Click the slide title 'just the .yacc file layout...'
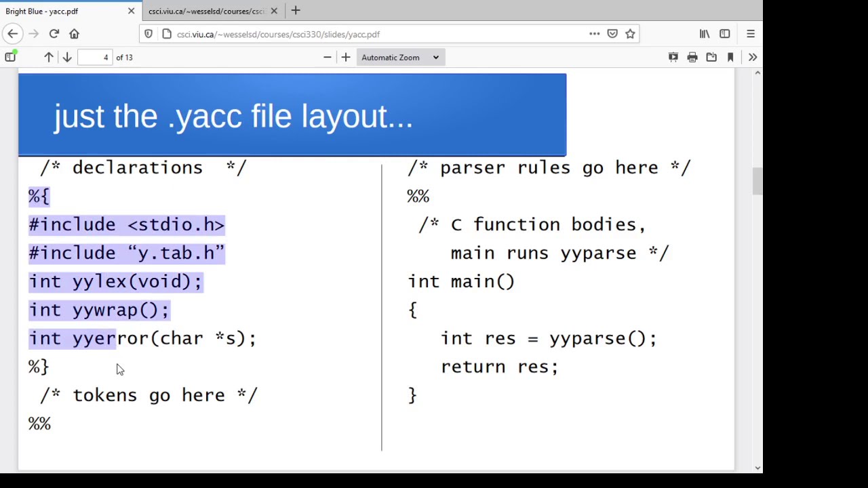Screen dimensions: 868x488 coord(233,117)
